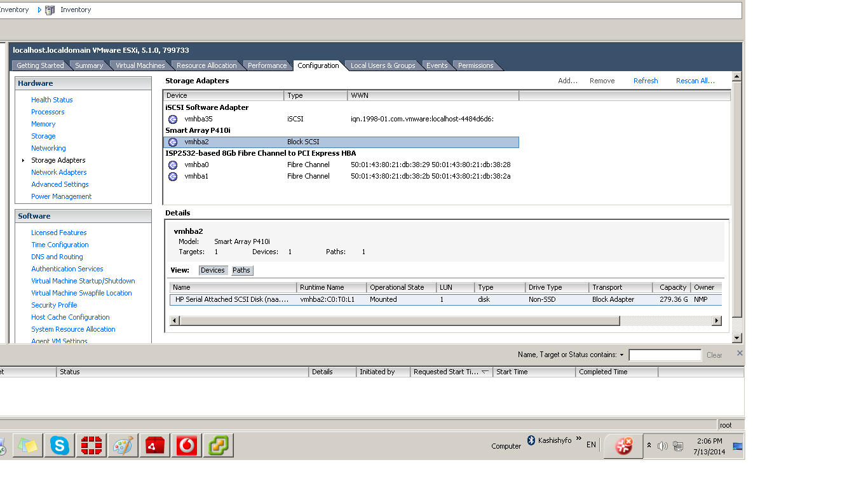Image resolution: width=868 pixels, height=488 pixels.
Task: Click the Clear filter button
Action: [714, 355]
